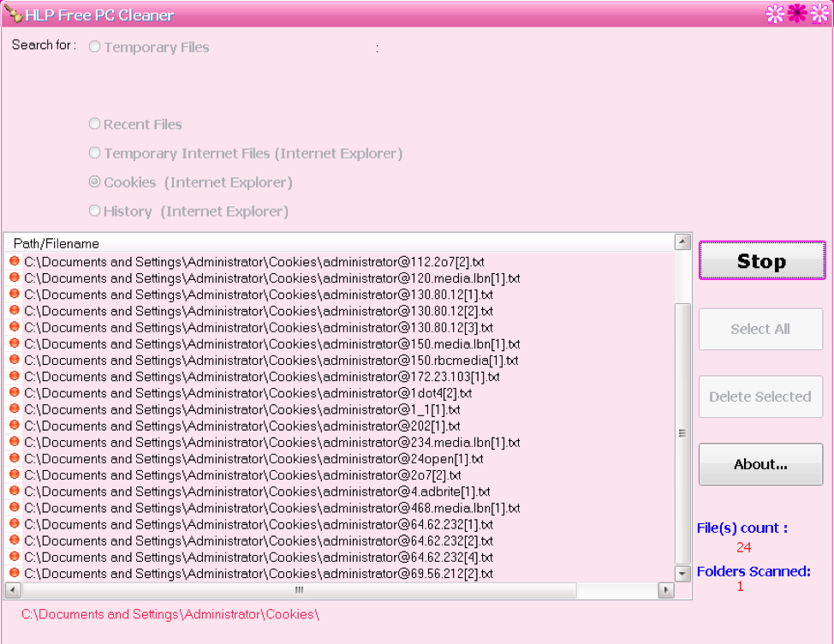This screenshot has height=644, width=834.
Task: Click the magenta flower icon in the title bar
Action: coord(797,14)
